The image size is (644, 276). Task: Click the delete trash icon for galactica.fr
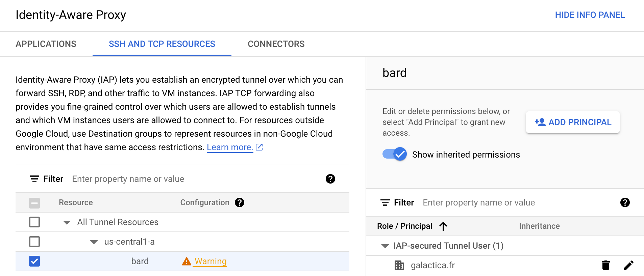point(605,265)
